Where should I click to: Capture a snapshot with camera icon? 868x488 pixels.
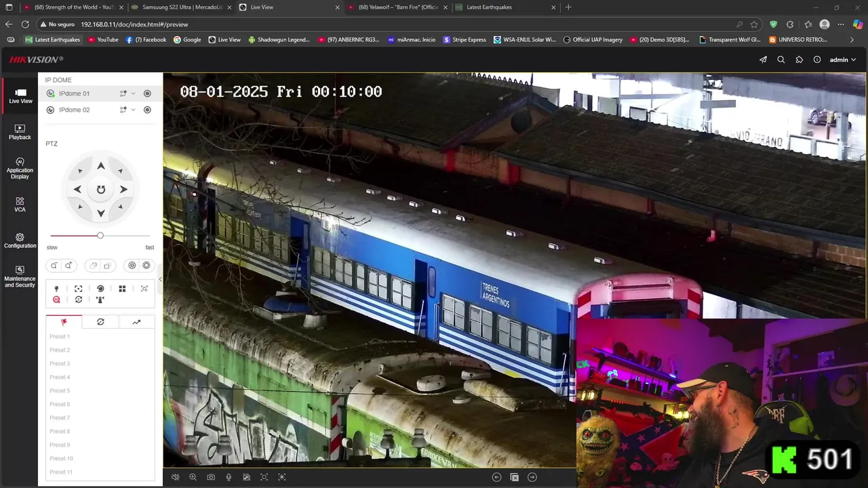tap(211, 477)
